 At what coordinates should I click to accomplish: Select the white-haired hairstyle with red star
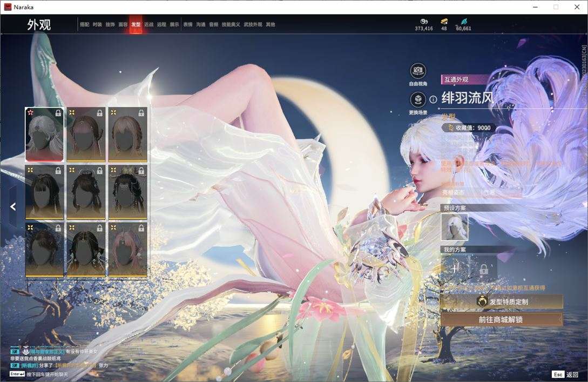coord(44,135)
